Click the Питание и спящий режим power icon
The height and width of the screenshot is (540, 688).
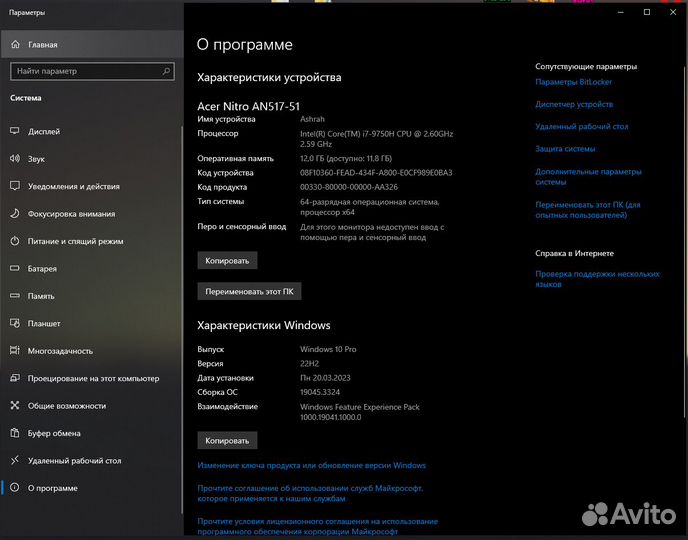(15, 241)
